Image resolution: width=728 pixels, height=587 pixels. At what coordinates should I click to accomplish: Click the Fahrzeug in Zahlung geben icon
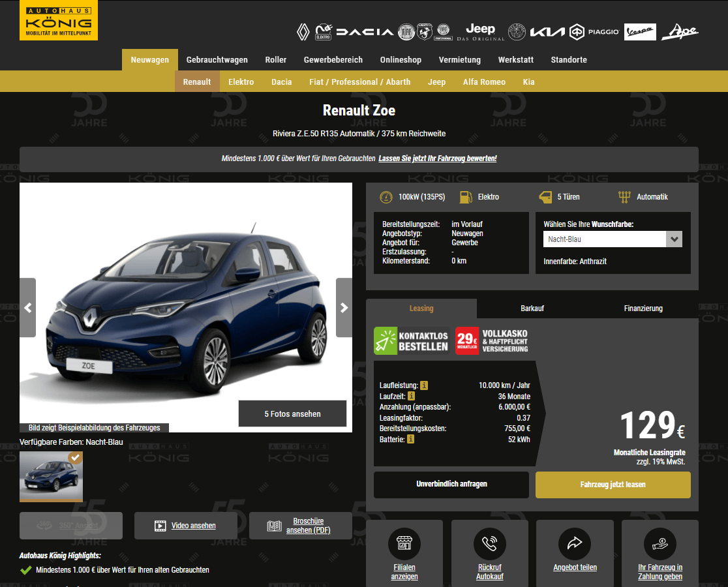660,543
